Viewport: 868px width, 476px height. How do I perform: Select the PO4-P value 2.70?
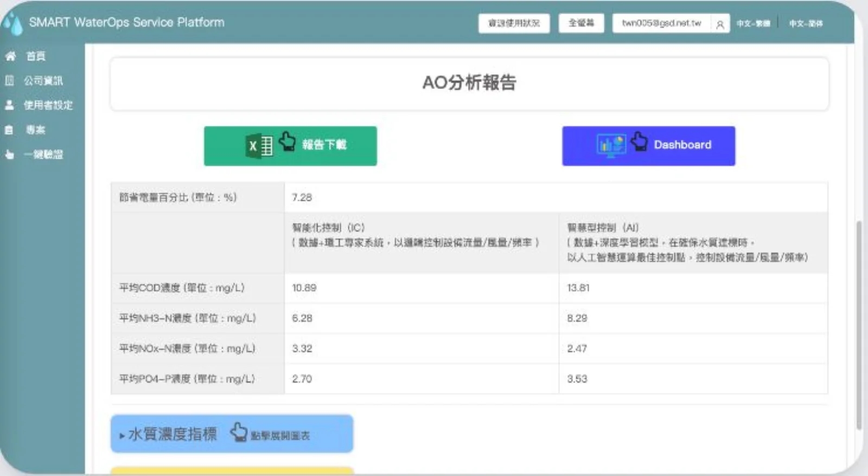(302, 379)
